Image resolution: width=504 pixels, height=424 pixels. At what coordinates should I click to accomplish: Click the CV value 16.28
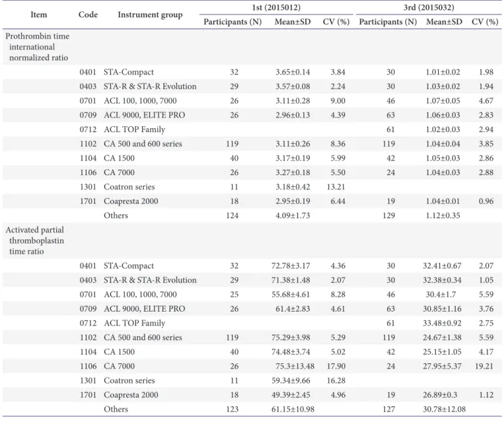tap(336, 380)
